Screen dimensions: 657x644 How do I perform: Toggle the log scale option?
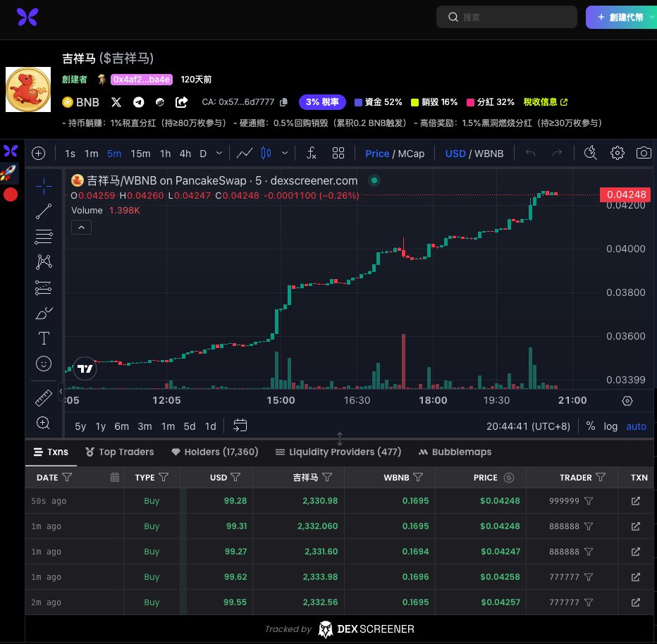point(610,426)
